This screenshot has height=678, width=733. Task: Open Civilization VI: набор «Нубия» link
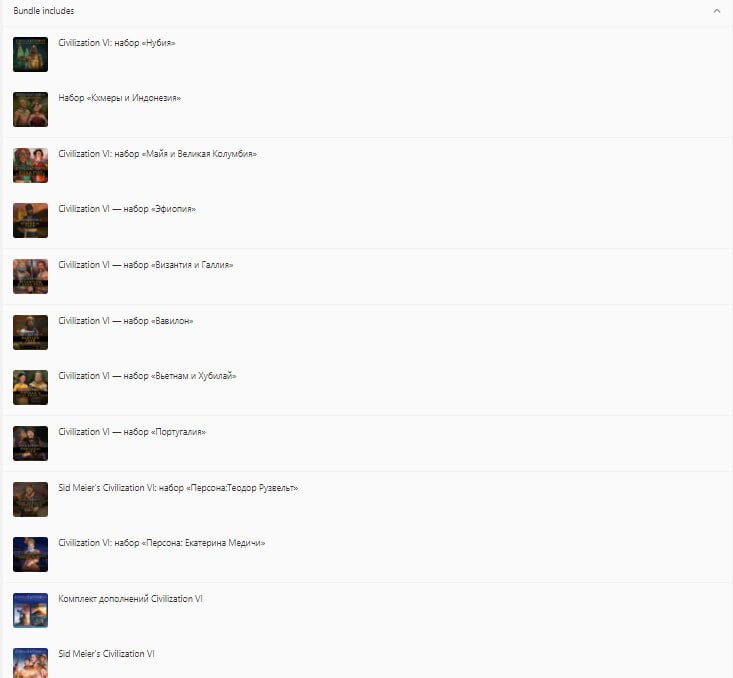tap(117, 43)
